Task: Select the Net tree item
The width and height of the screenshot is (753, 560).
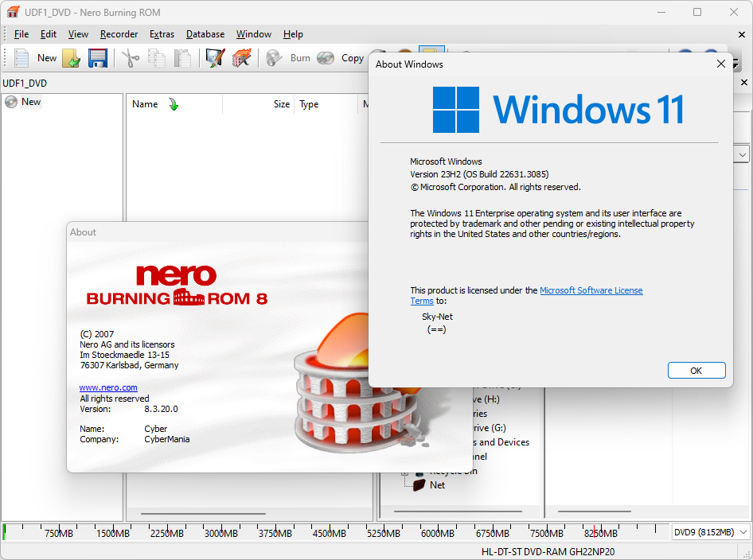Action: click(437, 484)
